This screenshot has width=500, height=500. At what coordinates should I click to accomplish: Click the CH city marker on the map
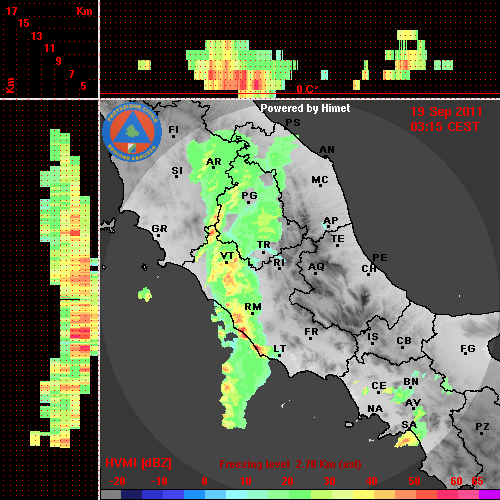point(368,275)
